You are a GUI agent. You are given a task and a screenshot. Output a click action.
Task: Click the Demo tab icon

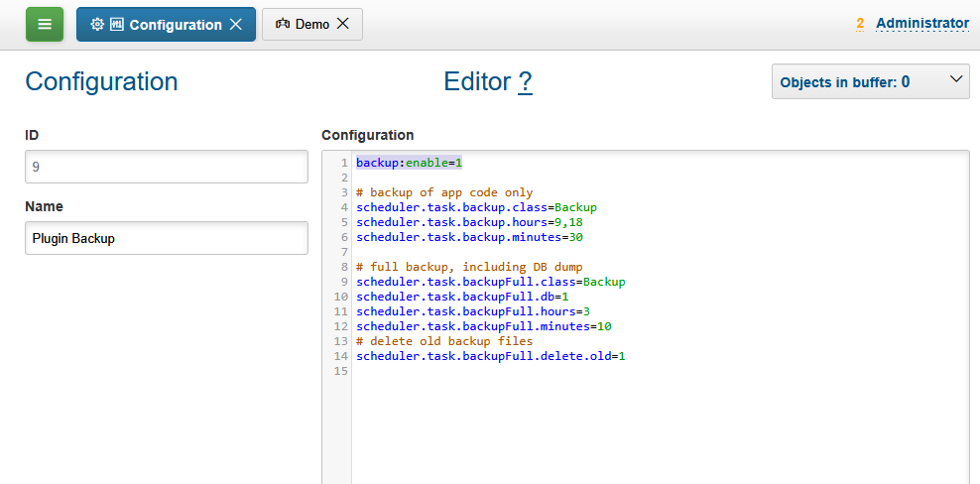click(283, 25)
